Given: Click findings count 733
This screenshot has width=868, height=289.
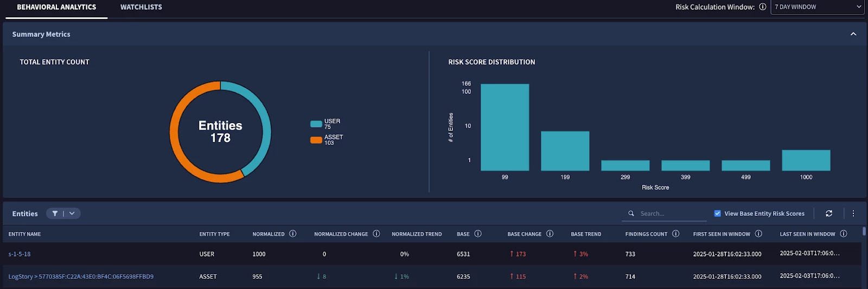Looking at the screenshot, I should click(x=630, y=254).
